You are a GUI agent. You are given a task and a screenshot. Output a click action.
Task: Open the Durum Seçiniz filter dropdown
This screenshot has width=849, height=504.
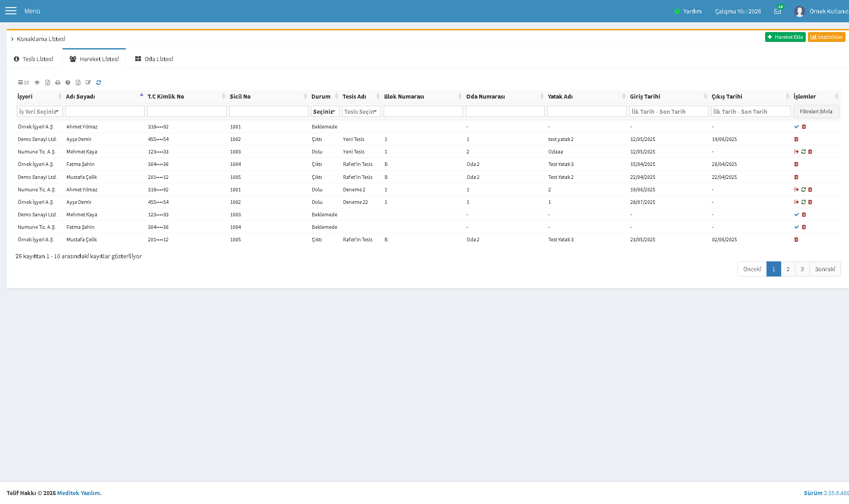point(325,112)
